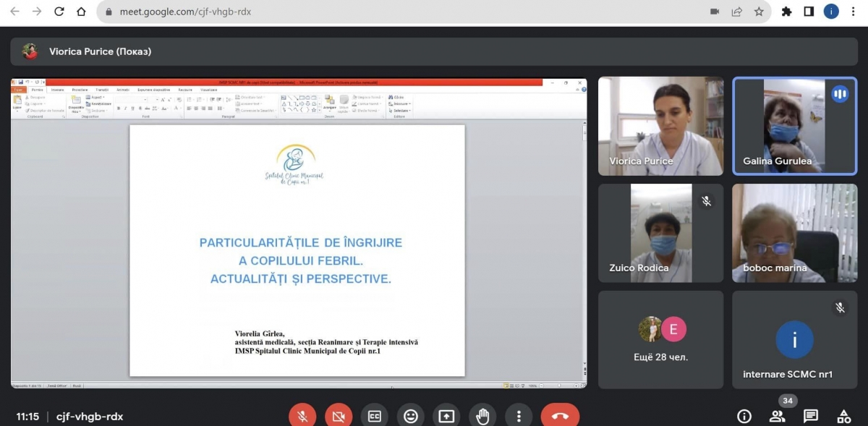Unmute the microphone in meeting controls

click(302, 416)
